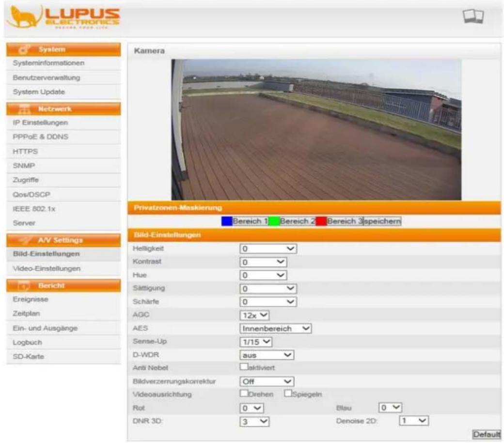Open the AES Innenbereich dropdown
Viewport: 504px width, 443px height.
[275, 328]
